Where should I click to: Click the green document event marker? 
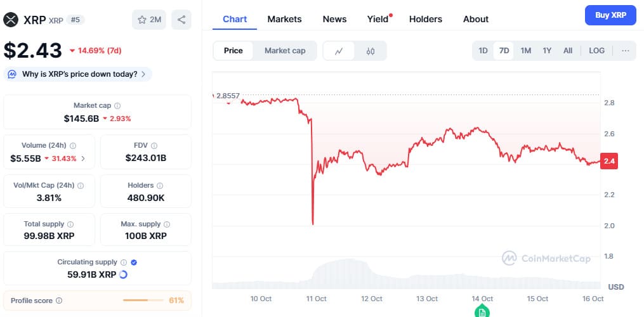pyautogui.click(x=482, y=311)
